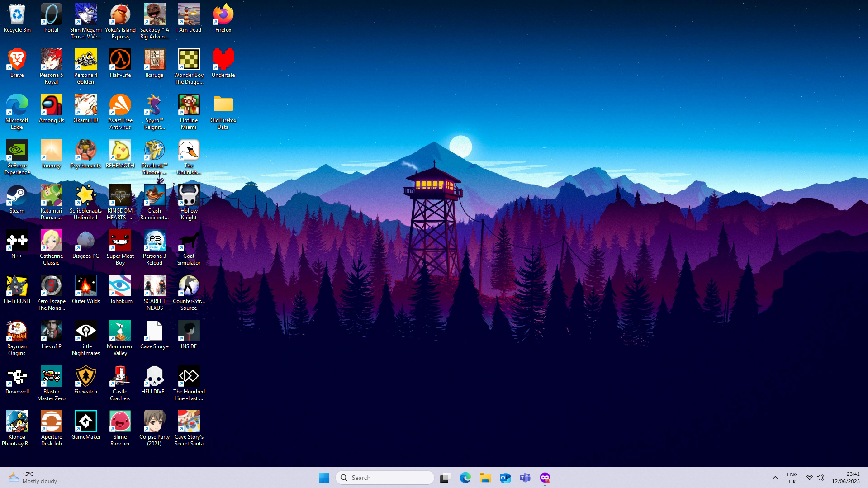Select the red Undertale heart icon
Screen dimensions: 868x488
click(223, 60)
